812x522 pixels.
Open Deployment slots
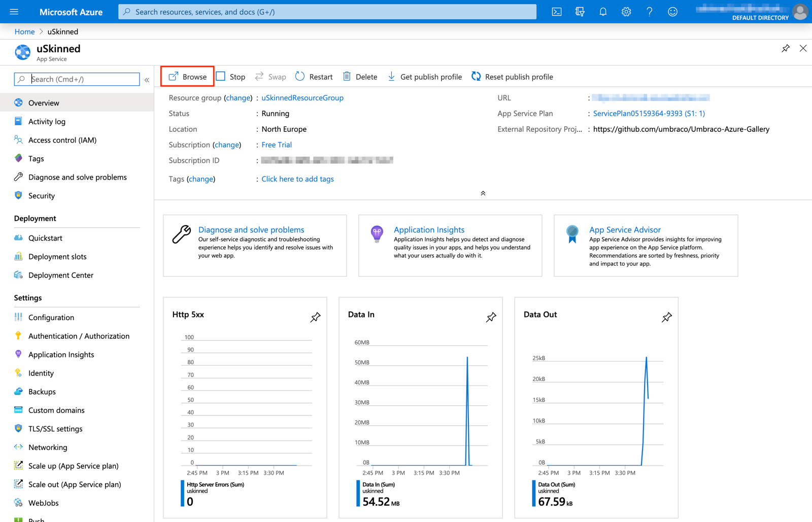click(77, 257)
